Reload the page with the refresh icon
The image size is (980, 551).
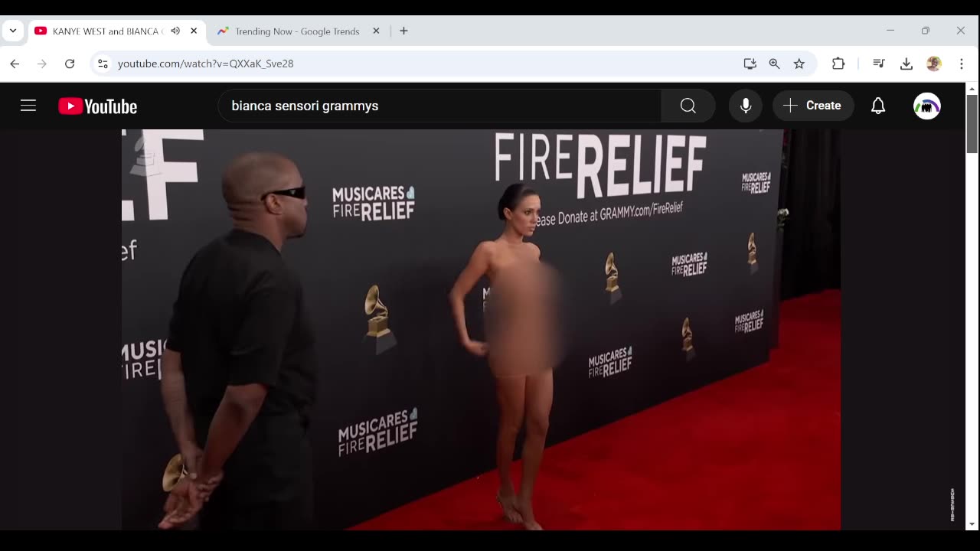coord(70,64)
